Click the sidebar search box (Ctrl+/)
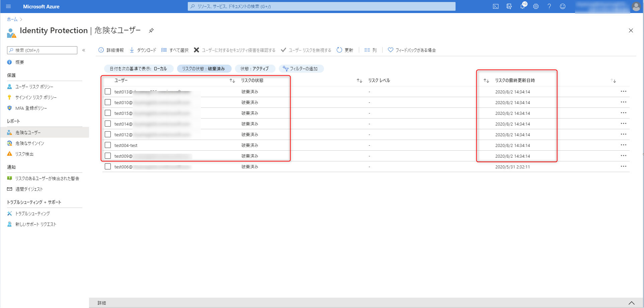Screen dimensions: 644x308 (42, 50)
